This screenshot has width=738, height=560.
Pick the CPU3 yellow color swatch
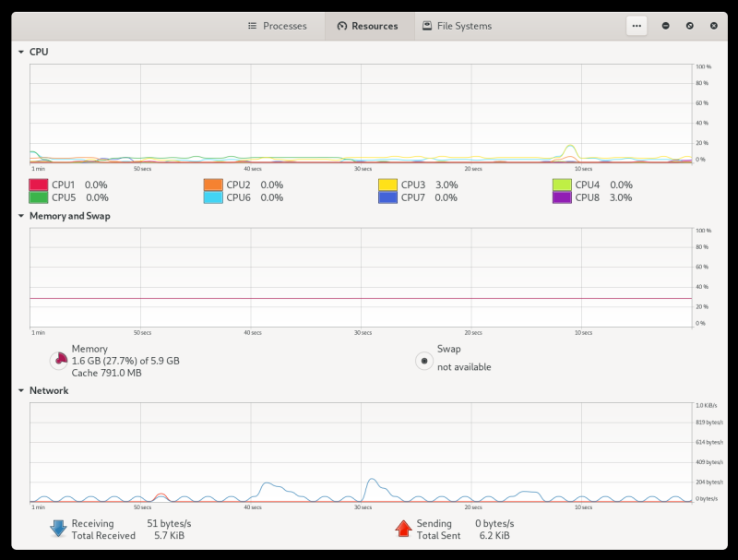pos(388,185)
